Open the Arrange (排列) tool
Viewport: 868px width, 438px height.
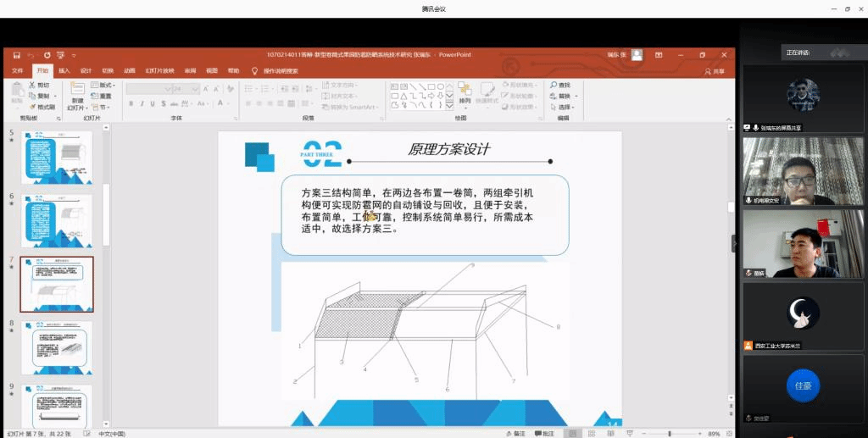pos(465,91)
